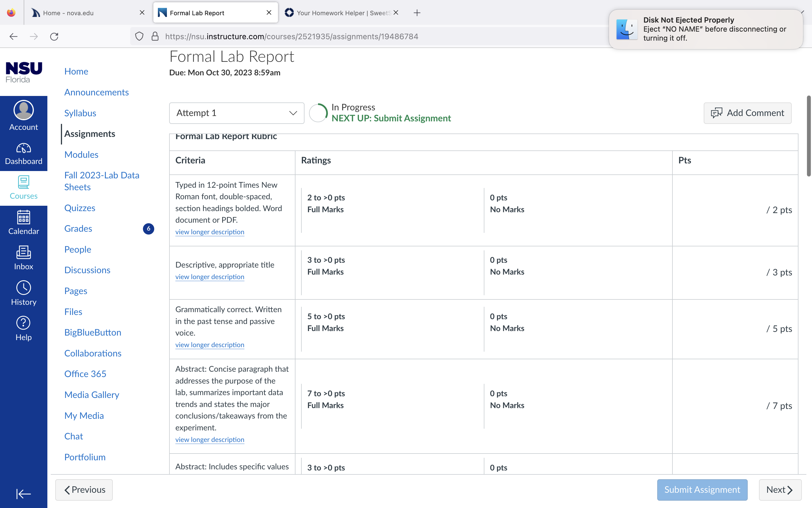Click the Finder icon in the notification
The width and height of the screenshot is (812, 508).
coord(627,29)
